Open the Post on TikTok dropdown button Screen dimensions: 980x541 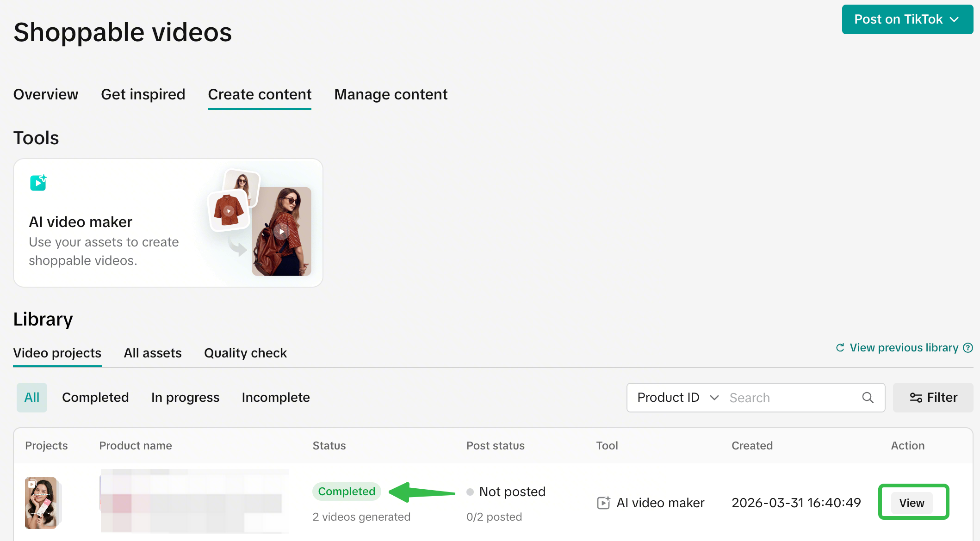pos(907,19)
